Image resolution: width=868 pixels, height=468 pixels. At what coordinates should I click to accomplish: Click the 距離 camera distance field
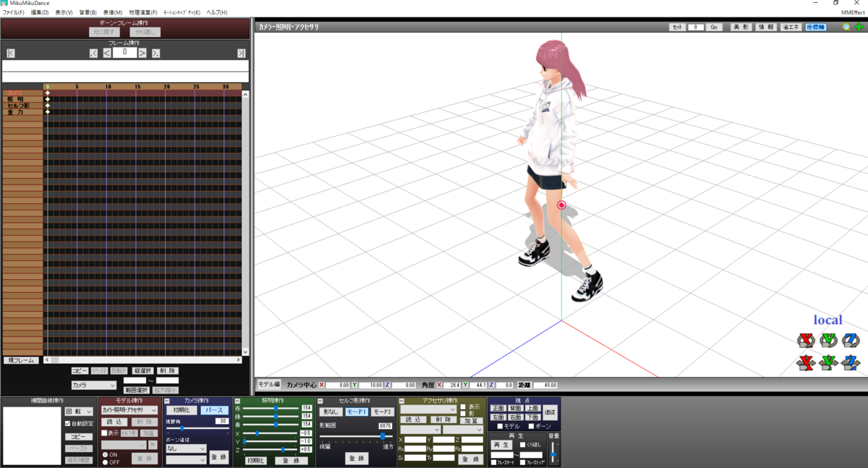click(x=545, y=385)
